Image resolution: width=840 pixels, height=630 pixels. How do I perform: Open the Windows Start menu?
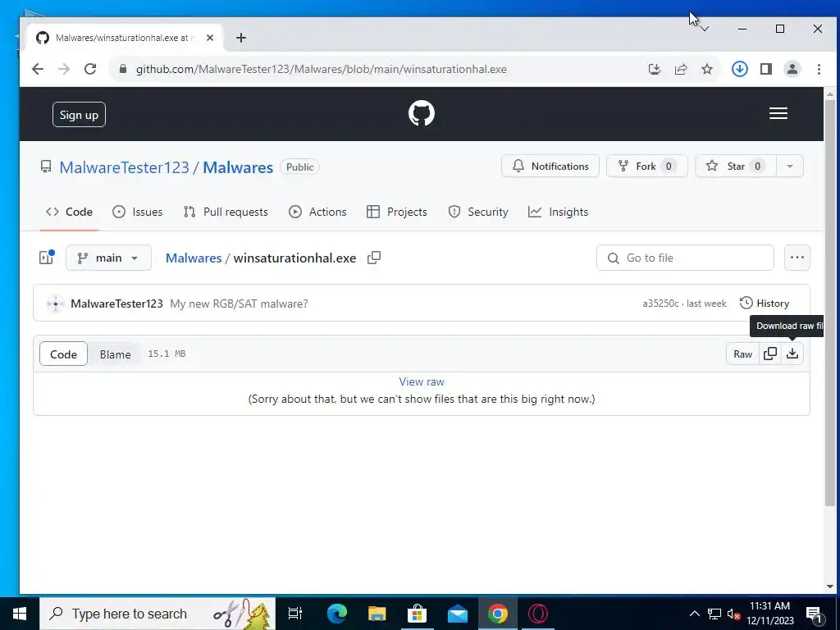20,614
